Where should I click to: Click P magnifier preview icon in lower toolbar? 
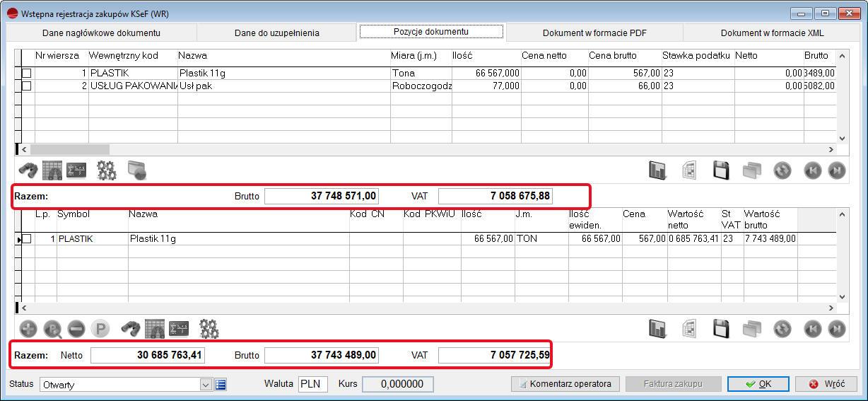[52, 328]
